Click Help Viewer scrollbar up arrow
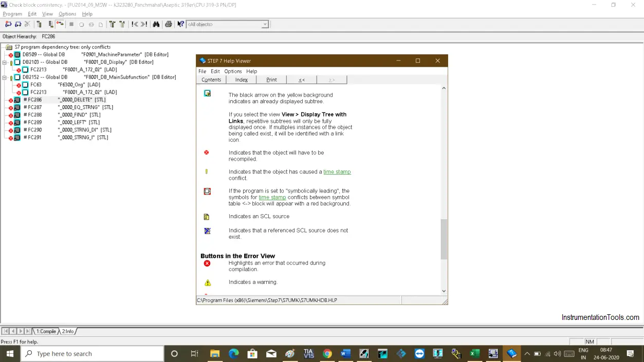Viewport: 644px width, 362px height. 444,88
